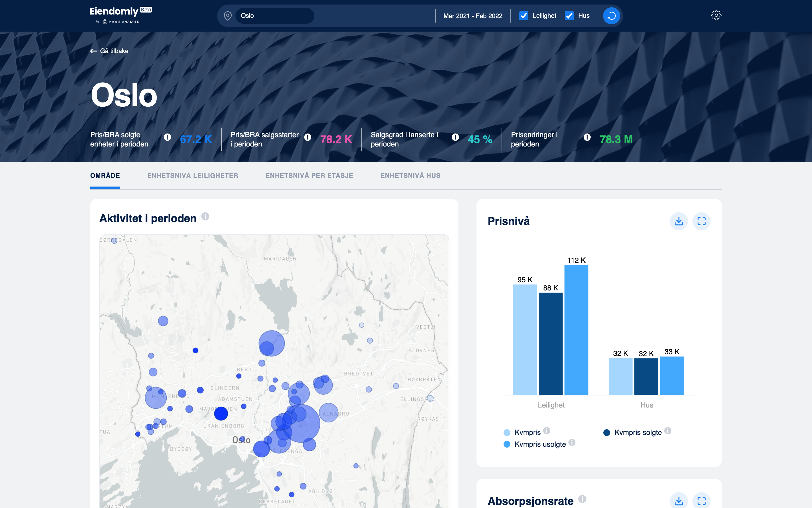Toggle the Leilighet checkbox
Image resolution: width=812 pixels, height=508 pixels.
(x=524, y=16)
